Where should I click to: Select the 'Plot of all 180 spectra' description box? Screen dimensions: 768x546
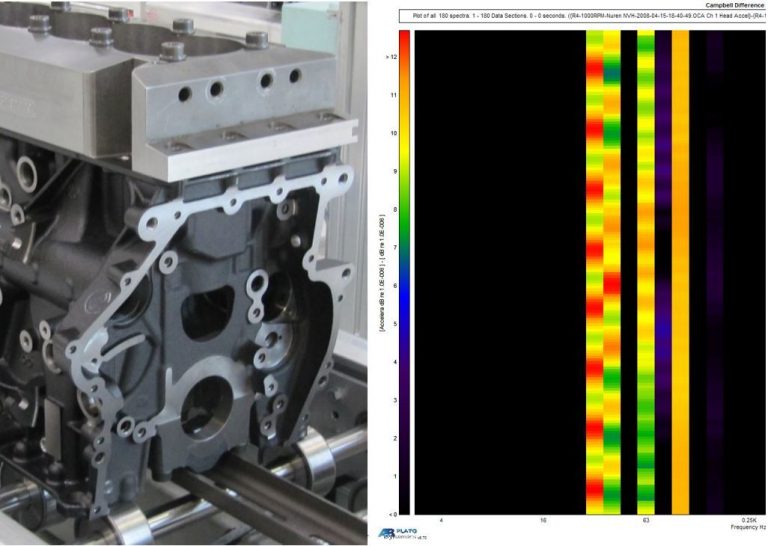tap(582, 16)
